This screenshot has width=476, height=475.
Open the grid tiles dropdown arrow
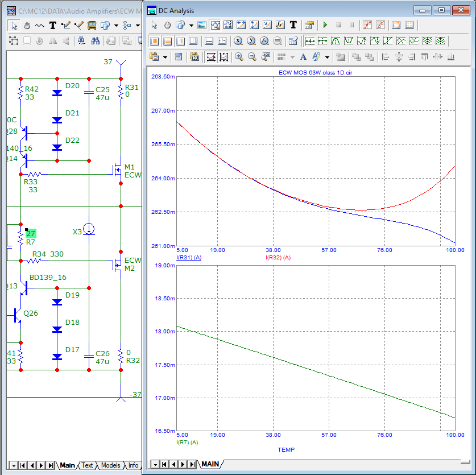293,57
